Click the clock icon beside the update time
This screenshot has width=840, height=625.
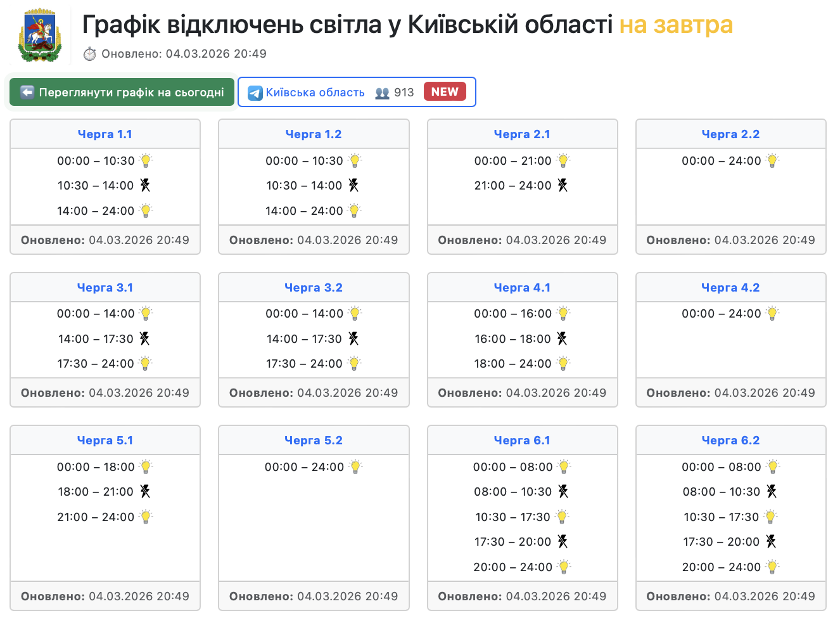click(x=90, y=54)
